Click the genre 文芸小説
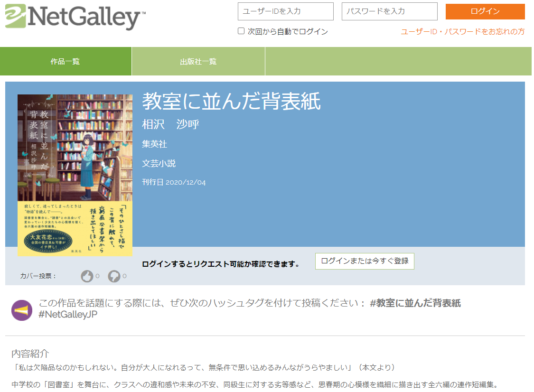534x392 pixels. (159, 163)
